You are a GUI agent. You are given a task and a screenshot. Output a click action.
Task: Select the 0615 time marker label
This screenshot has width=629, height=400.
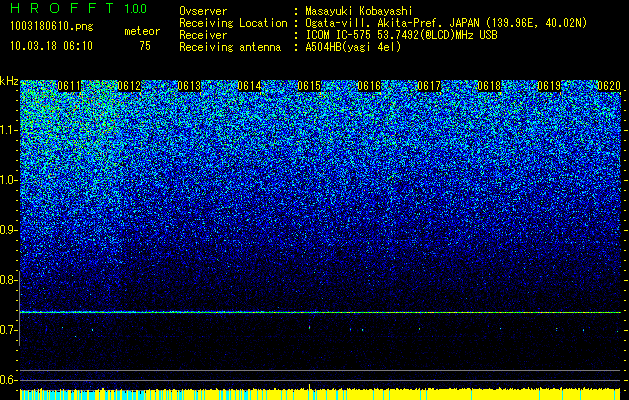click(309, 86)
